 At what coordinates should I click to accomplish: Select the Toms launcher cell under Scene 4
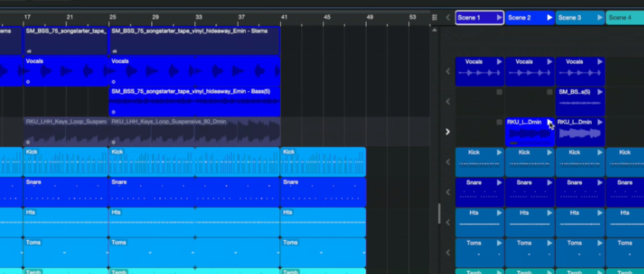coord(625,253)
